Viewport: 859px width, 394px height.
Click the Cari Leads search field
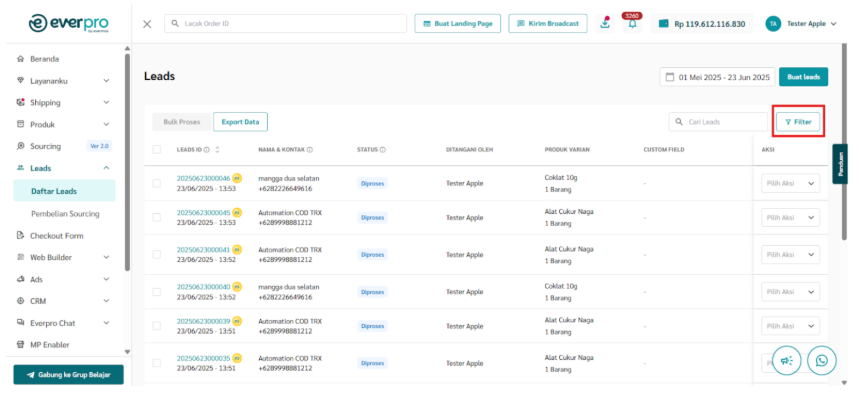[x=718, y=122]
